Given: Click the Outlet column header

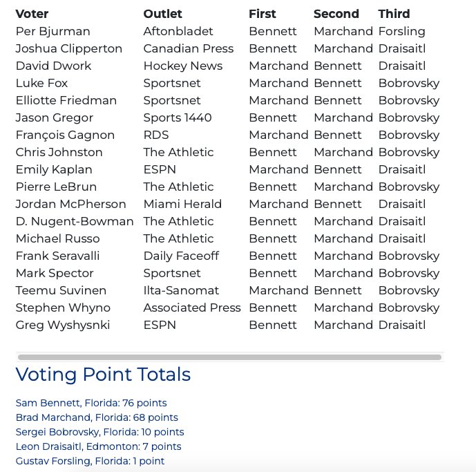Looking at the screenshot, I should (162, 14).
